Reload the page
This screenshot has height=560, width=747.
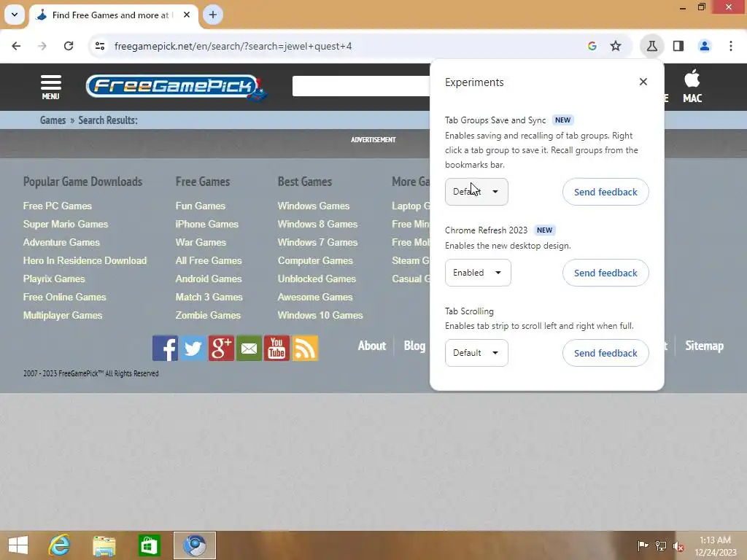(69, 46)
